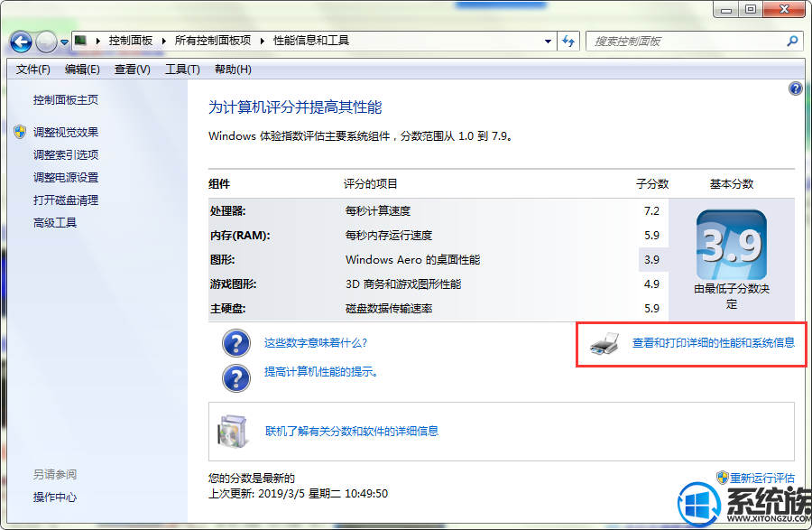Click the processor subscore 7.2

652,211
